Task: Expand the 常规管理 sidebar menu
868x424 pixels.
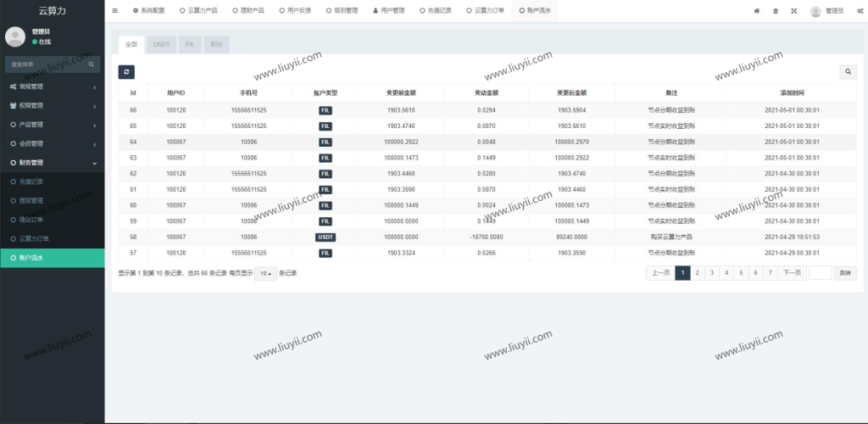Action: pyautogui.click(x=53, y=86)
